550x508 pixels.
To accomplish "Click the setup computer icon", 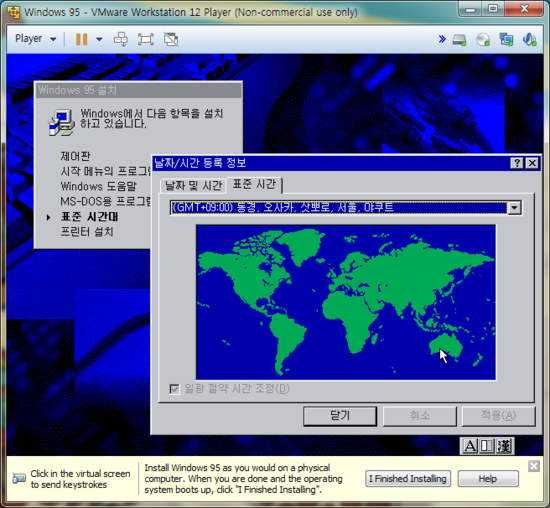I will point(61,122).
